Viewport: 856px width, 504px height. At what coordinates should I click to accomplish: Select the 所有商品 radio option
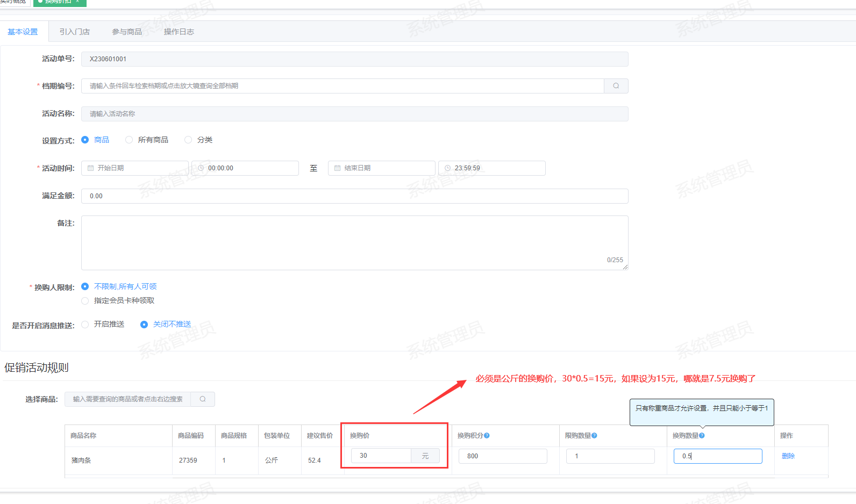(x=129, y=140)
